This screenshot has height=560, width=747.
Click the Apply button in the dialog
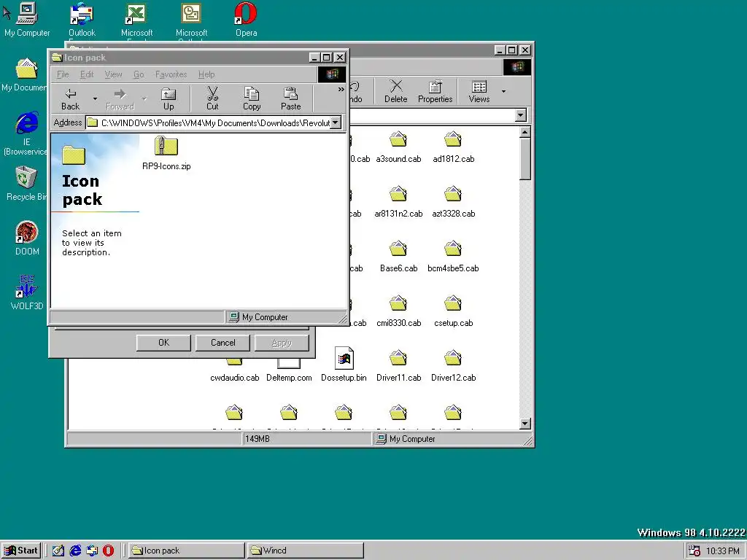282,343
